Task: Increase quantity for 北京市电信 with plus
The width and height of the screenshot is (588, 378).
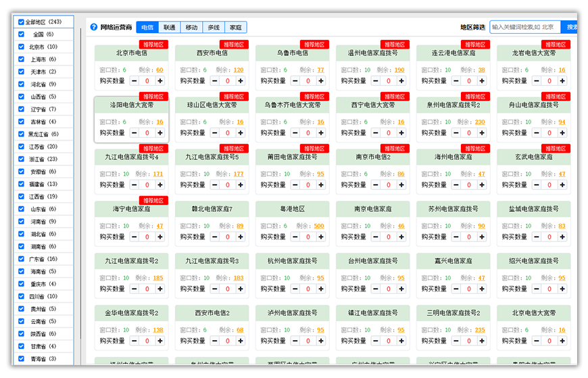Action: click(x=160, y=80)
